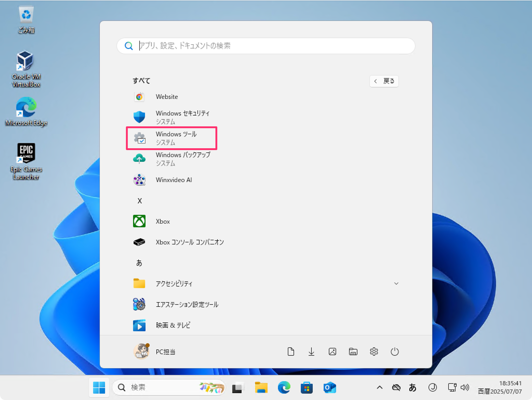Show hidden system tray icons

point(380,387)
